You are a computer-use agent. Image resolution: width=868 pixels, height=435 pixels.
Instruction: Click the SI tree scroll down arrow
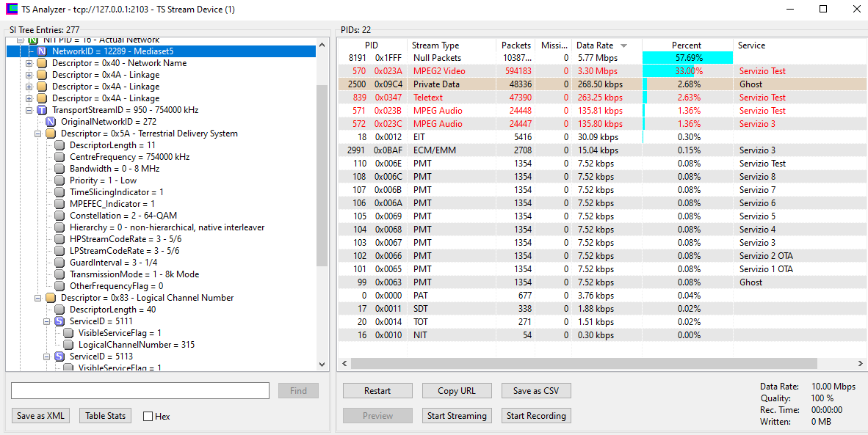tap(322, 365)
